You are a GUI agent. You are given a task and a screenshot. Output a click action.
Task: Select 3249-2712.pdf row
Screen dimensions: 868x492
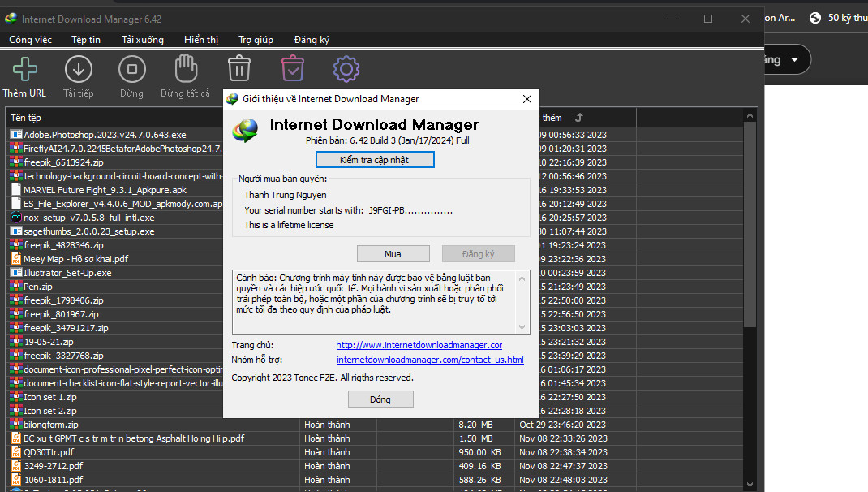[x=54, y=466]
